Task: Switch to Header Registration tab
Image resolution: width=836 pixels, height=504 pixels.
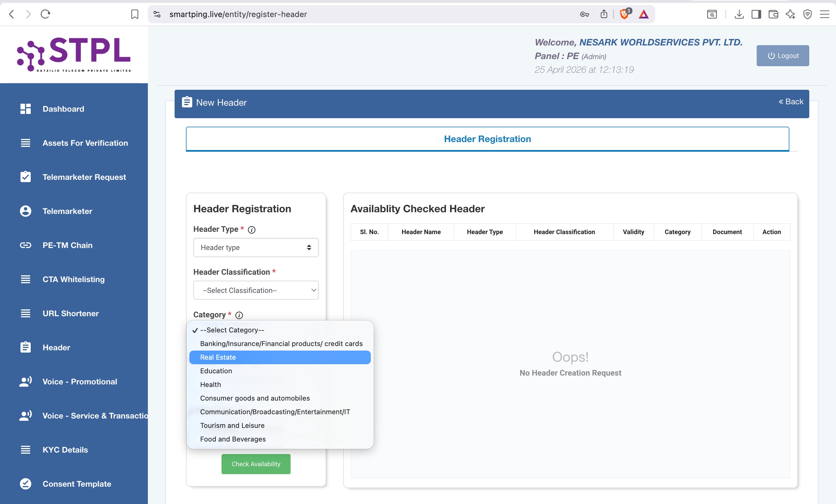Action: 488,139
